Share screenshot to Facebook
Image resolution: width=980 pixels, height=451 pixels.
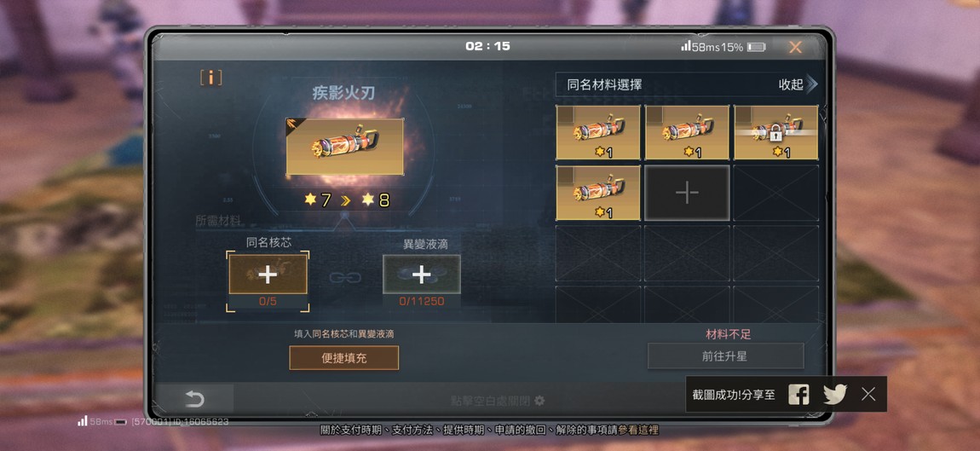[798, 394]
